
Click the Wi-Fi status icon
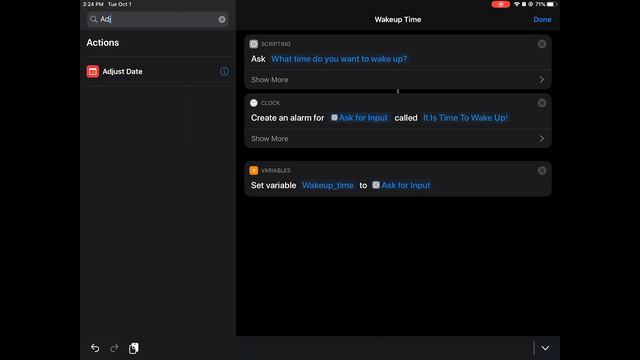tap(517, 4)
